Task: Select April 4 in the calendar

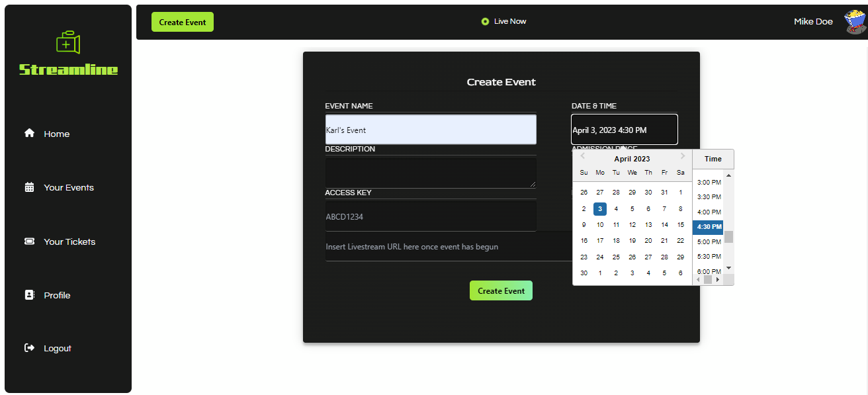Action: pos(616,208)
